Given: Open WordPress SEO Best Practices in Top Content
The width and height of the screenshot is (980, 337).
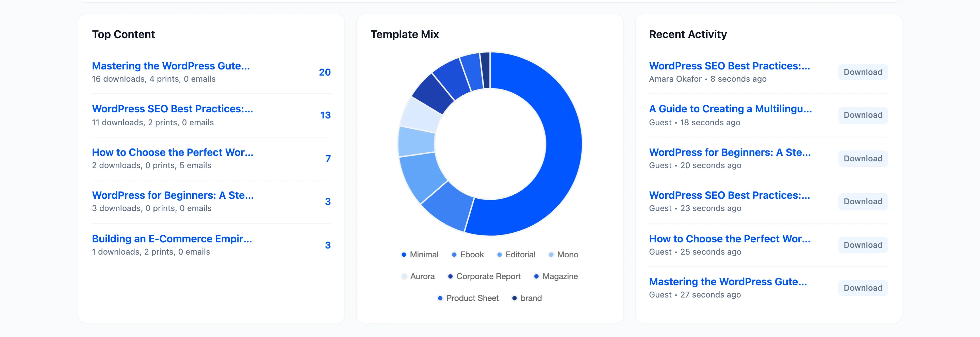Looking at the screenshot, I should click(172, 109).
